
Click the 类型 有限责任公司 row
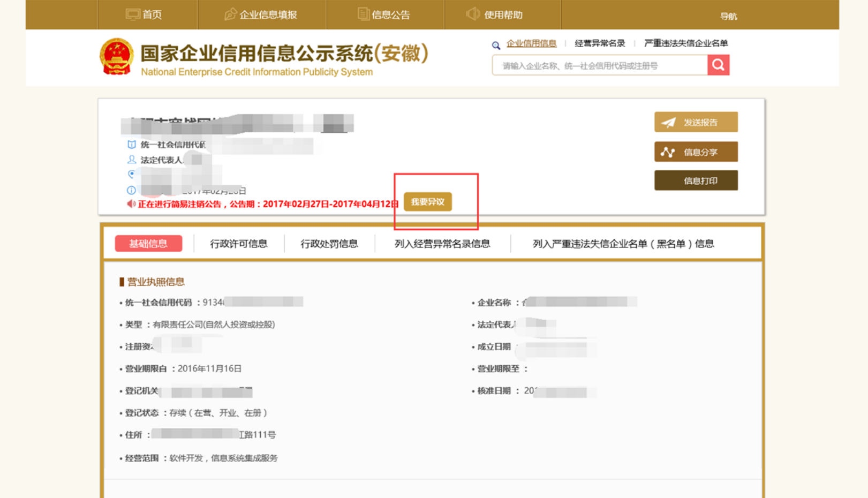tap(198, 325)
